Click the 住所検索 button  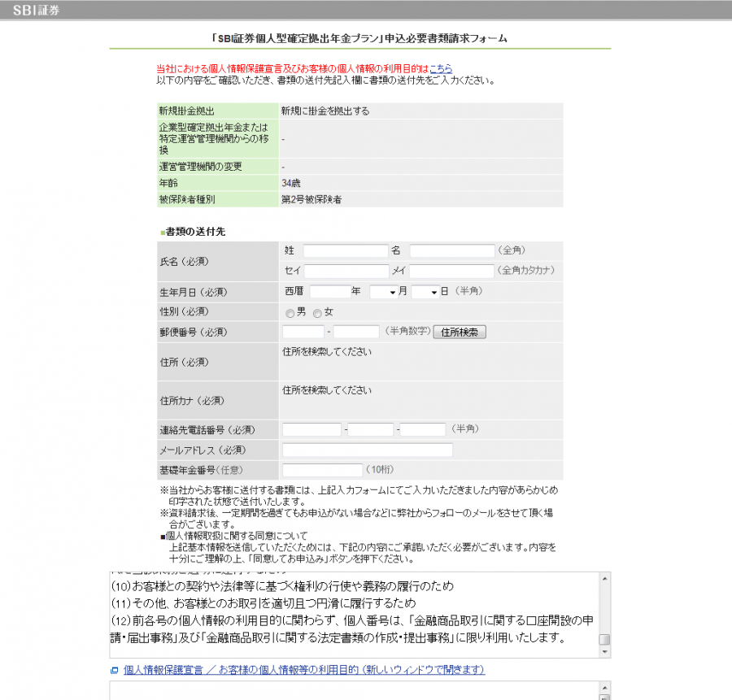(460, 332)
